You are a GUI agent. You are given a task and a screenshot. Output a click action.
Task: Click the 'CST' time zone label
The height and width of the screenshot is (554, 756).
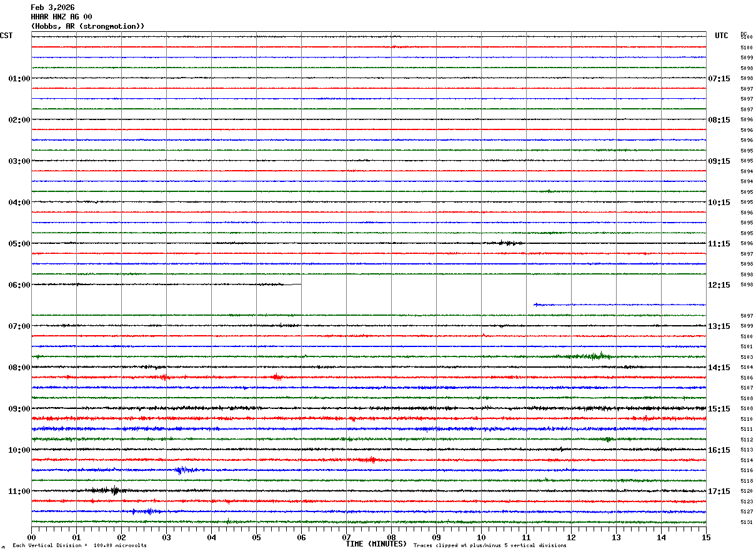pos(6,36)
